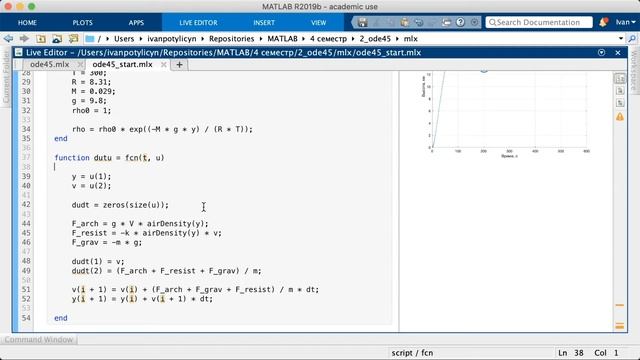The width and height of the screenshot is (640, 360).
Task: Expand the arrow before Users in path
Action: pyautogui.click(x=108, y=39)
